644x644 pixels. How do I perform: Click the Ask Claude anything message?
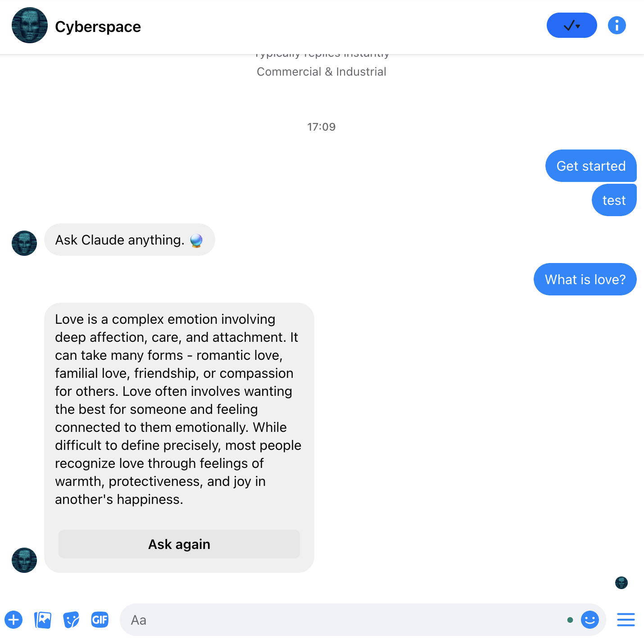click(130, 240)
